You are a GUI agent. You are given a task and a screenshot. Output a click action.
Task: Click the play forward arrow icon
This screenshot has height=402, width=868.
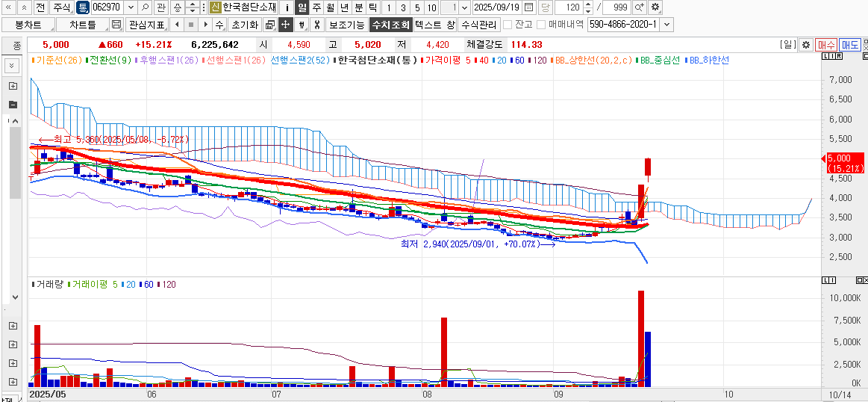point(205,25)
